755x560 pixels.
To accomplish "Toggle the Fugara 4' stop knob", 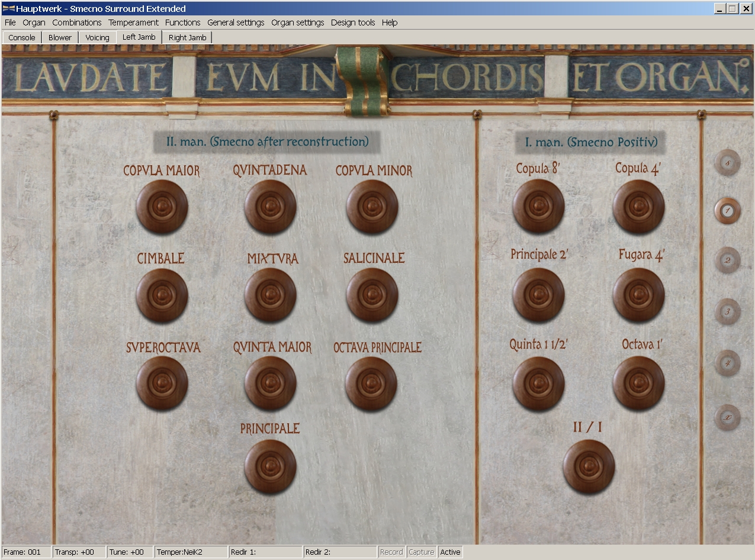I will tap(638, 295).
